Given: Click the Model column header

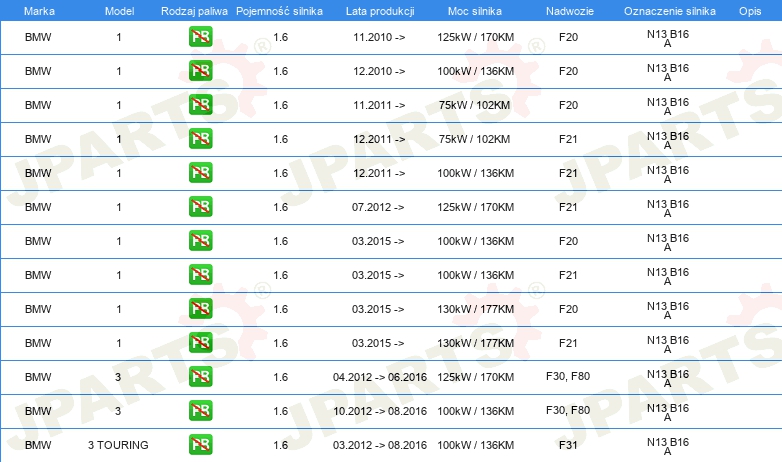Looking at the screenshot, I should pyautogui.click(x=119, y=11).
